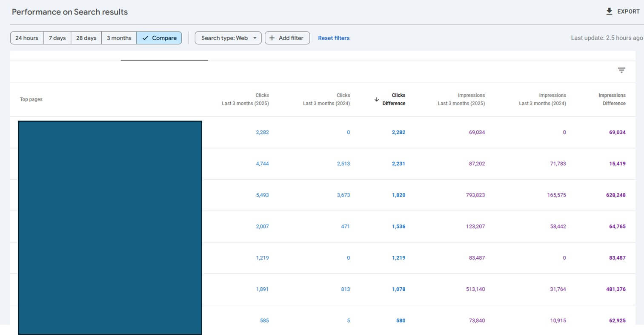Sort by Impressions Difference column header
This screenshot has width=644, height=335.
tap(612, 99)
